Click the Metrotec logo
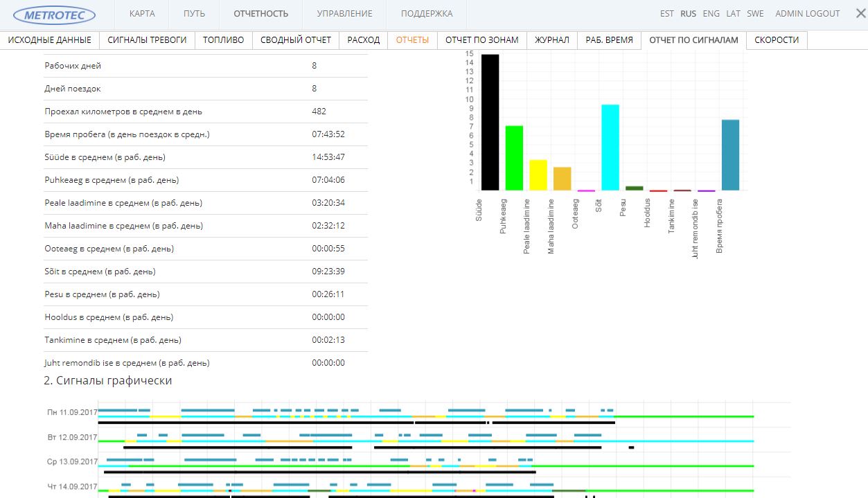 [x=55, y=14]
